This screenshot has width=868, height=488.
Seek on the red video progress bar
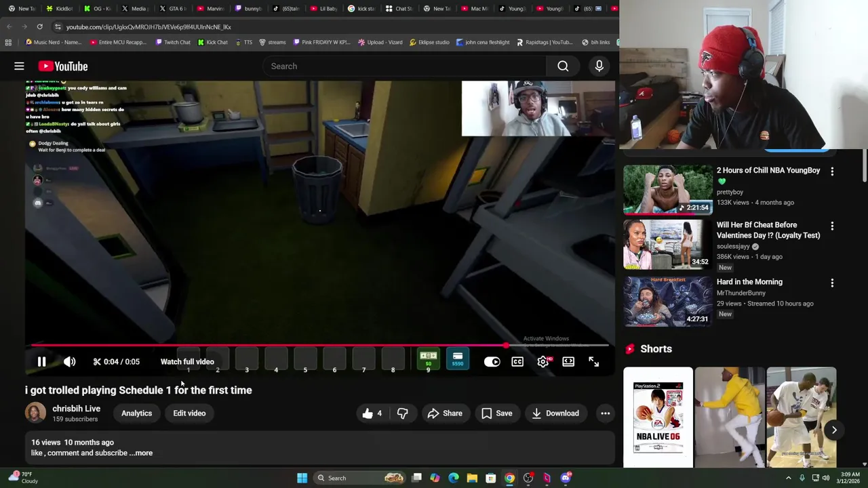click(319, 345)
